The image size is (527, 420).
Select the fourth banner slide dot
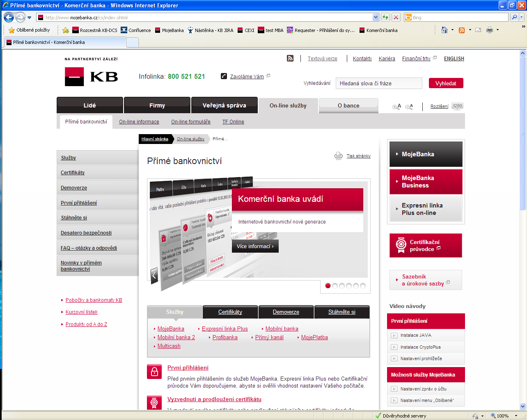(x=349, y=286)
